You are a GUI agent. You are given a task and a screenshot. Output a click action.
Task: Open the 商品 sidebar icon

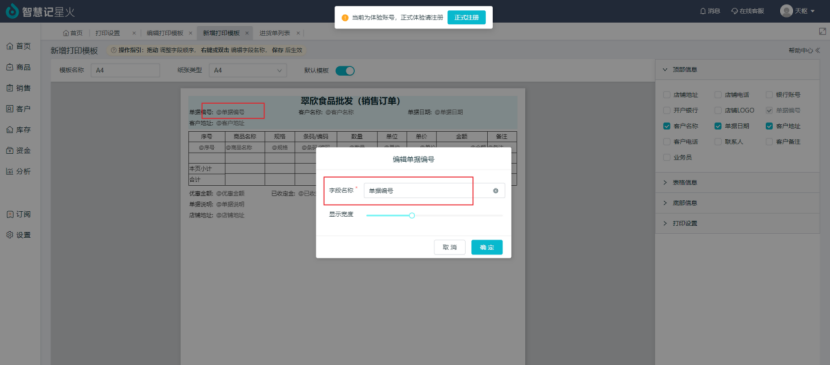click(x=10, y=67)
